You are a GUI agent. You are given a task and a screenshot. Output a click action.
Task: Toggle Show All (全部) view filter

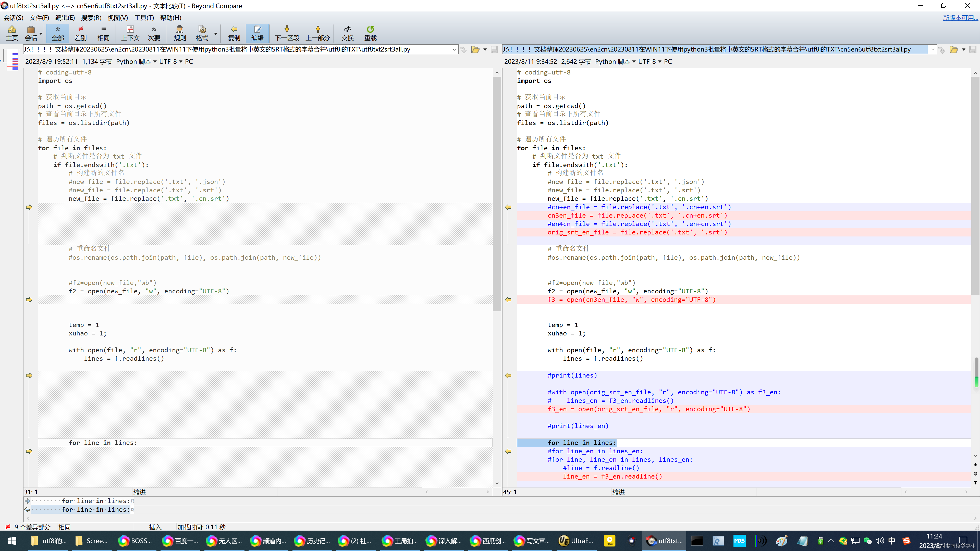(x=58, y=33)
